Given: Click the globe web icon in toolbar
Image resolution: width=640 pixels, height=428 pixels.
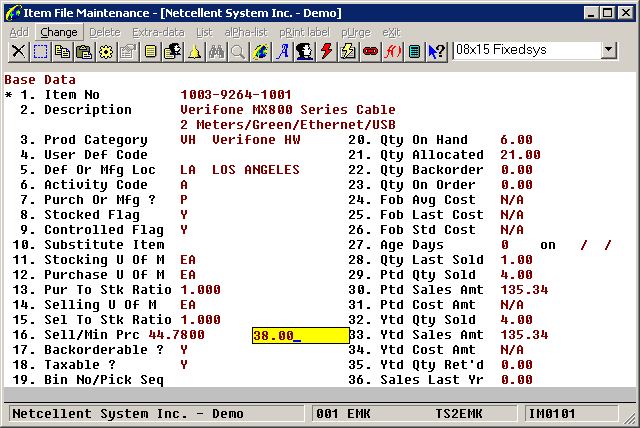Looking at the screenshot, I should coord(260,52).
